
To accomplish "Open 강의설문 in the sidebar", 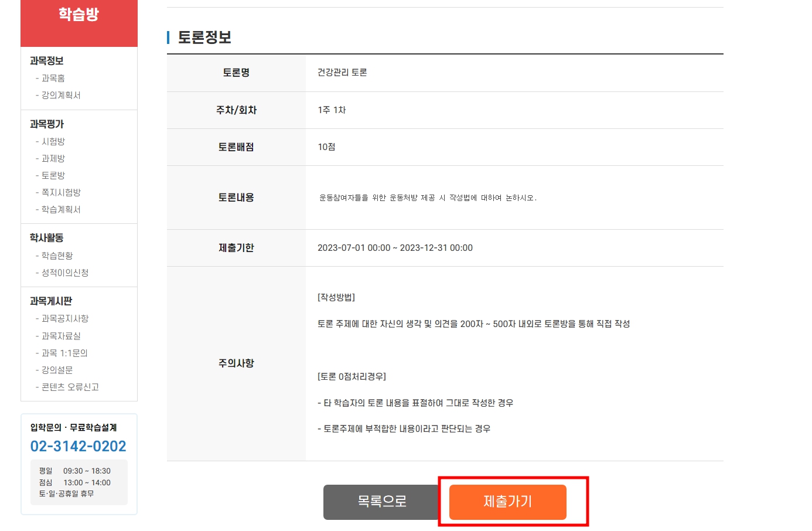I will coord(57,370).
